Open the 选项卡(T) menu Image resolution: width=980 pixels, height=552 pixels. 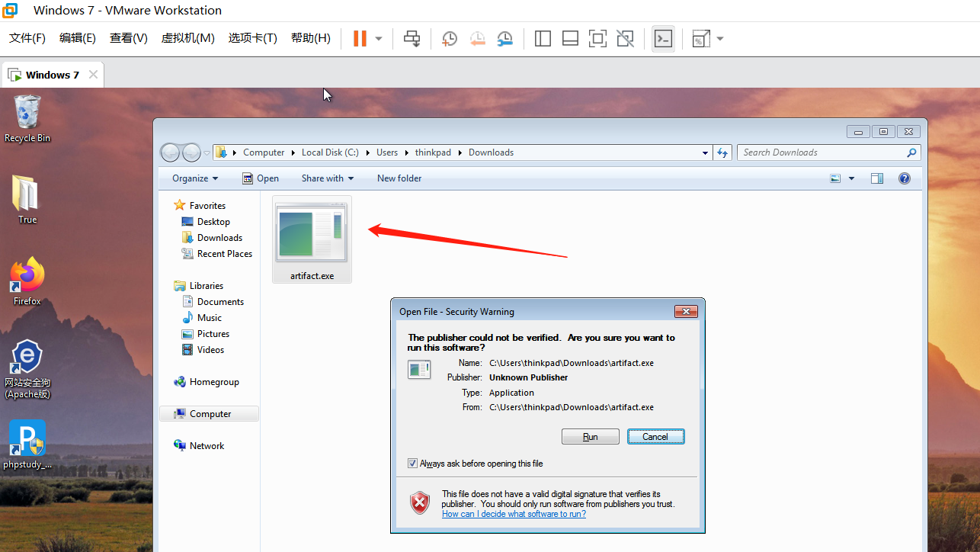(x=253, y=38)
